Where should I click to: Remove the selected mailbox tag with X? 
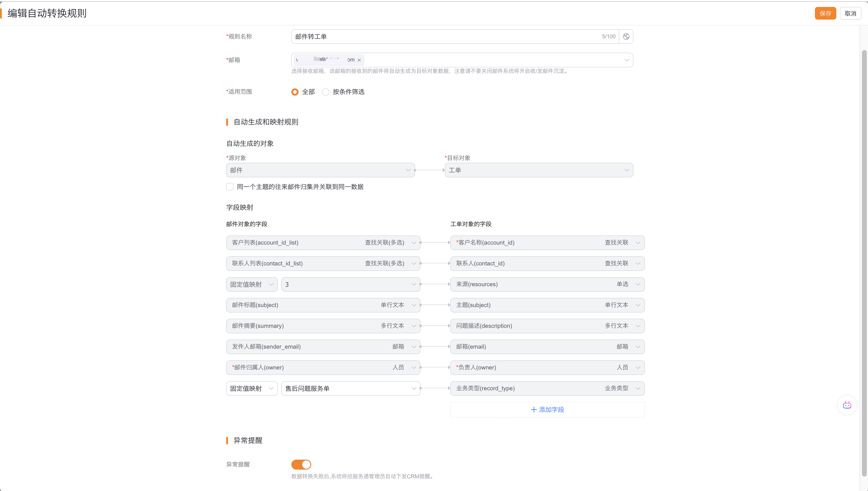click(359, 60)
